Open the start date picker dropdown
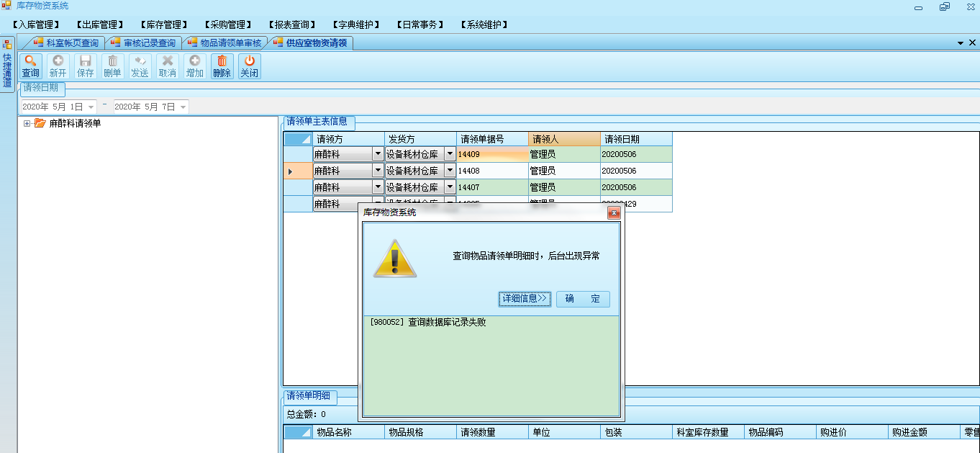The height and width of the screenshot is (453, 980). coord(91,107)
